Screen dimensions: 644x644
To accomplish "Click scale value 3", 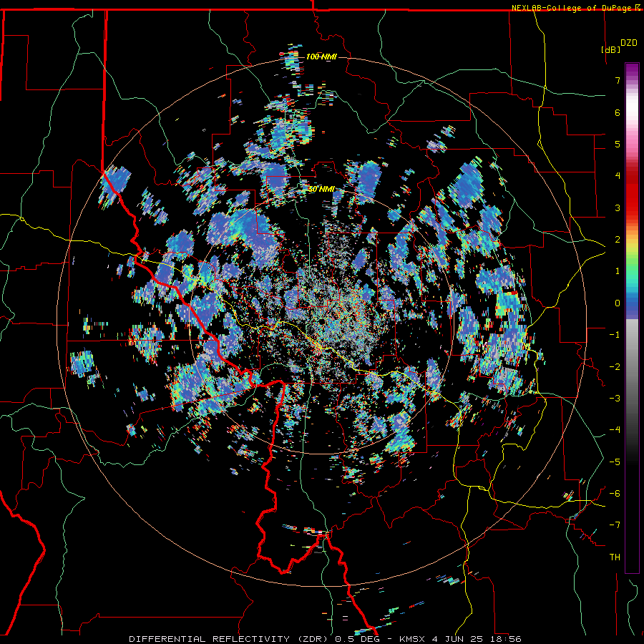I will [x=618, y=208].
